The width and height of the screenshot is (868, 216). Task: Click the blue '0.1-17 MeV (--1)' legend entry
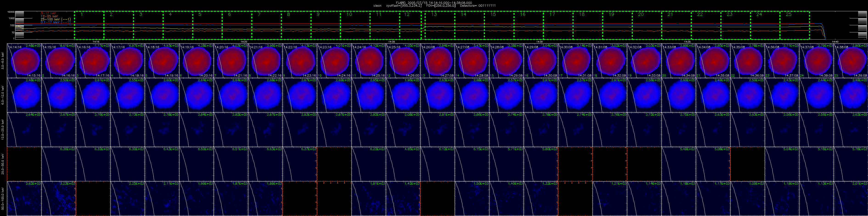coord(55,22)
